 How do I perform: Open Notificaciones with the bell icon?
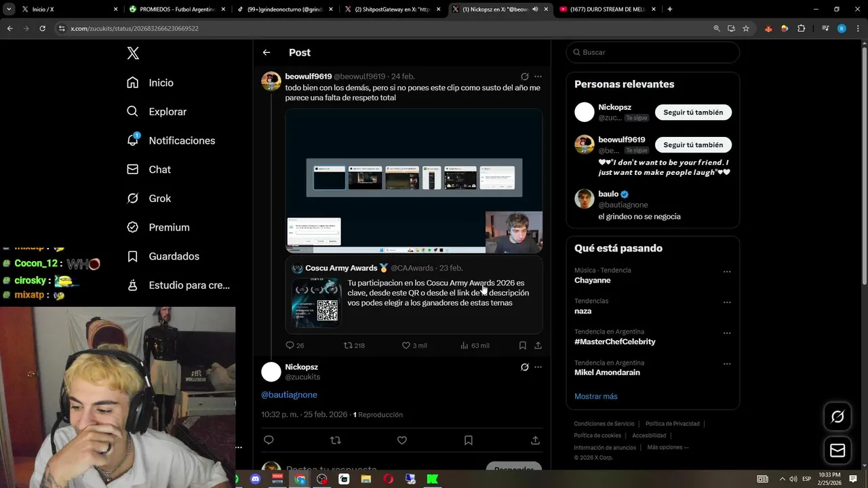[x=171, y=140]
